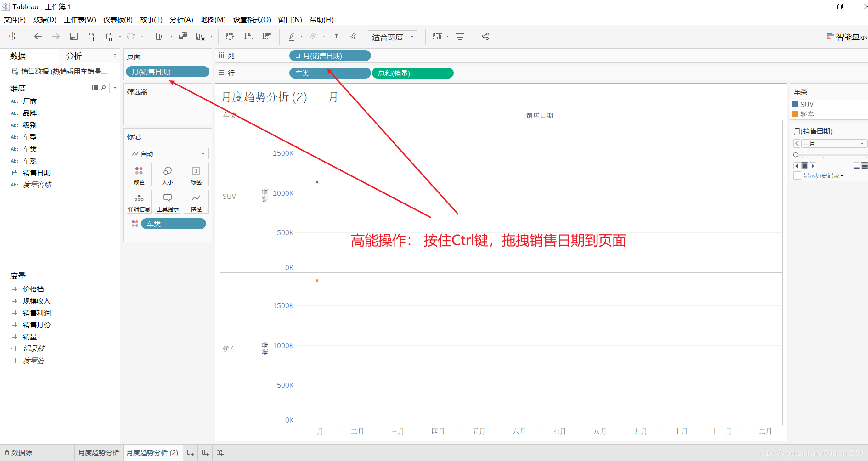Click new worksheet tab icon at bottom
The width and height of the screenshot is (868, 462).
[191, 453]
